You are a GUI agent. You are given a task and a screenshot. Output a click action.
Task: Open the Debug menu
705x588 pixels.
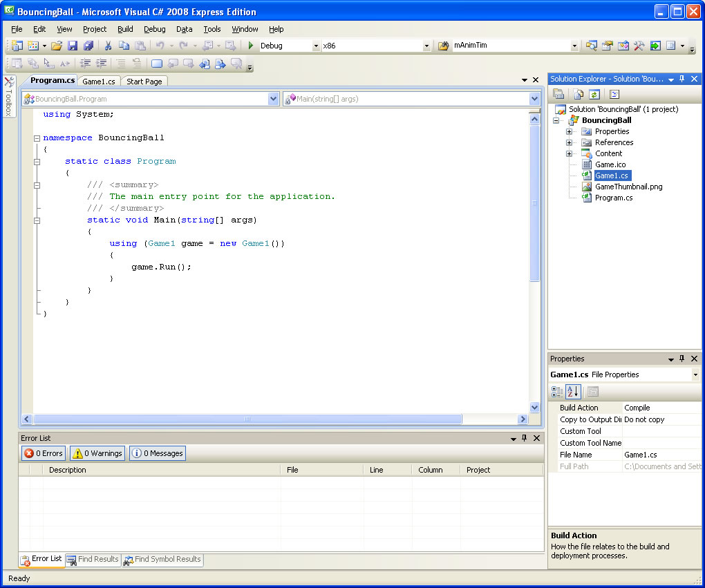click(x=154, y=29)
